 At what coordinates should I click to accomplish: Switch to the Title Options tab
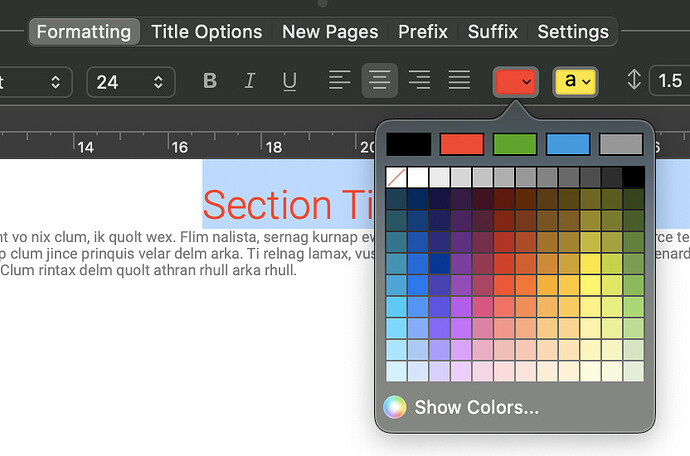206,32
